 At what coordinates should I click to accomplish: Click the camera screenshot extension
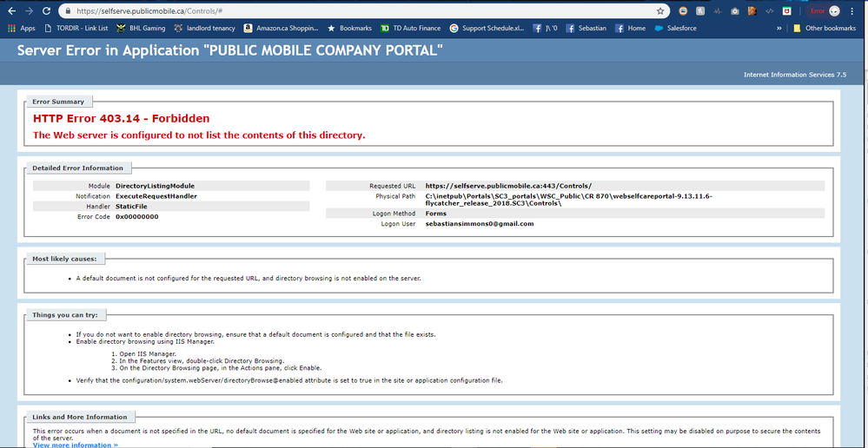pyautogui.click(x=735, y=11)
